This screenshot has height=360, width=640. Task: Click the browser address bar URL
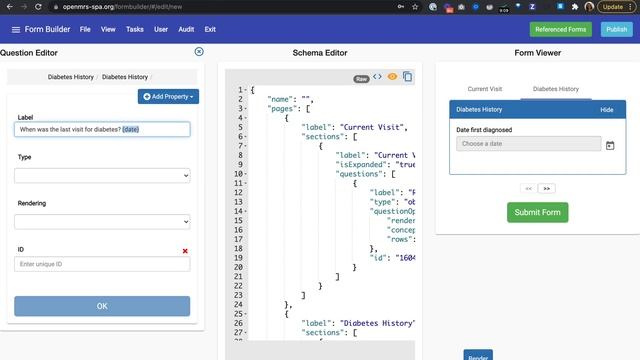(x=122, y=7)
